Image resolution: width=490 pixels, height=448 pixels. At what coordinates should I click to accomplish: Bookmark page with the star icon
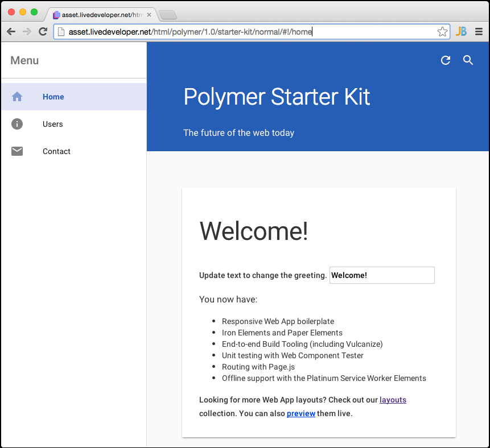[x=442, y=31]
